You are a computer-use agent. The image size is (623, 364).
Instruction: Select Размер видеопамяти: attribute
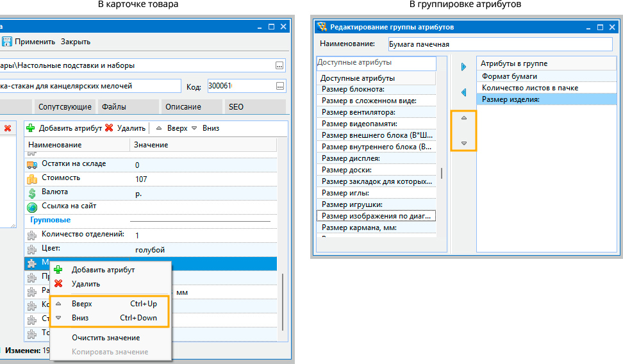(x=376, y=124)
